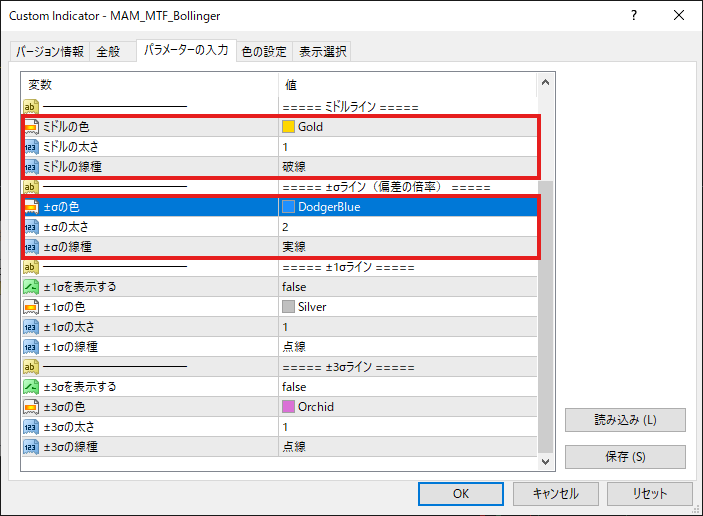703x516 pixels.
Task: Click the ab icon on the ±3σライン separator row
Action: (31, 367)
